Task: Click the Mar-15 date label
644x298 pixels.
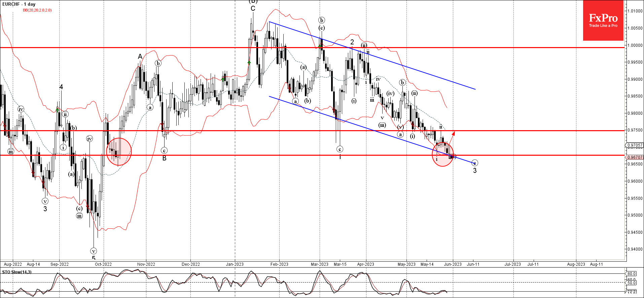Action: click(x=340, y=264)
